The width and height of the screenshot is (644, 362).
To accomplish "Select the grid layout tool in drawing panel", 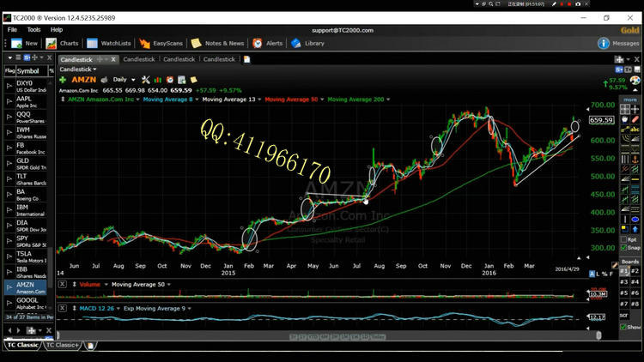I will [x=625, y=109].
